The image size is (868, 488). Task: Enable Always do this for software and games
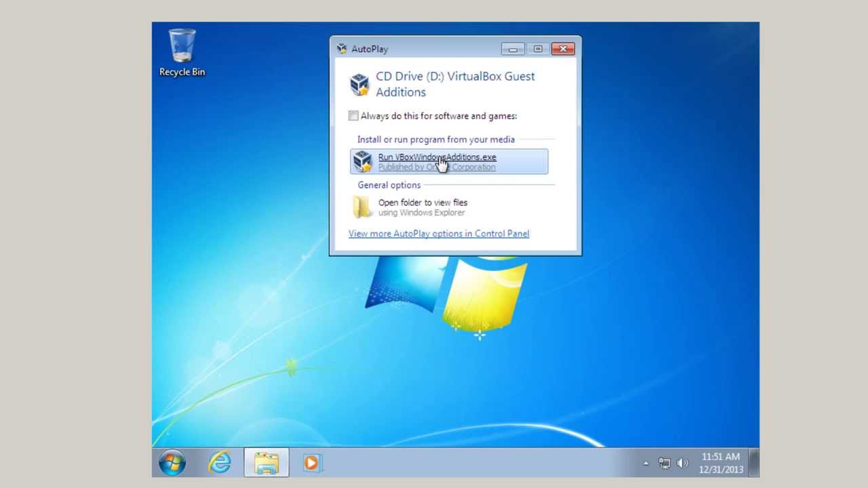(353, 116)
